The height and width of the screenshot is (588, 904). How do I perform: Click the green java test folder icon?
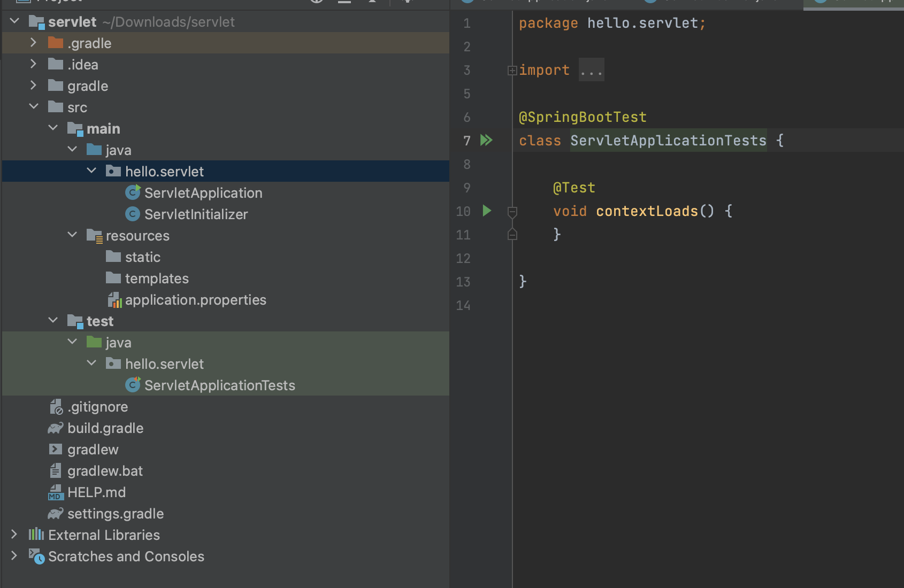tap(94, 342)
